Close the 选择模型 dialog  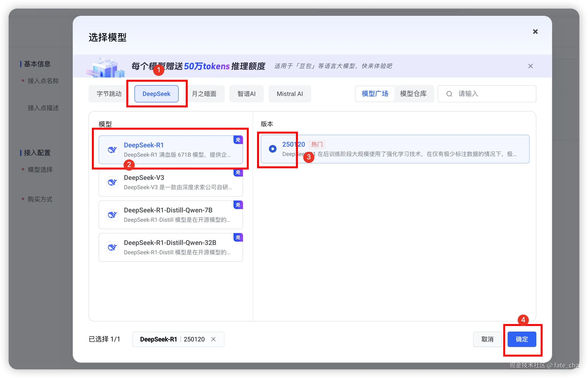click(x=535, y=32)
